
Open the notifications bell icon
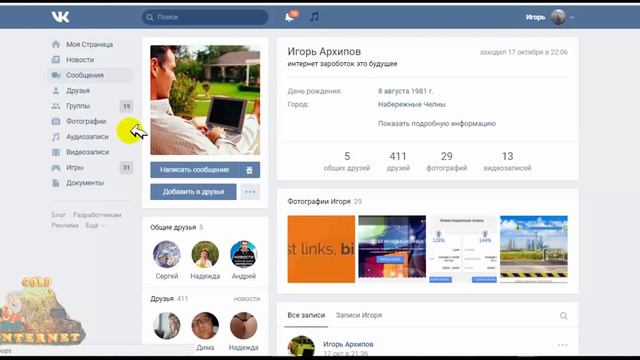[289, 17]
